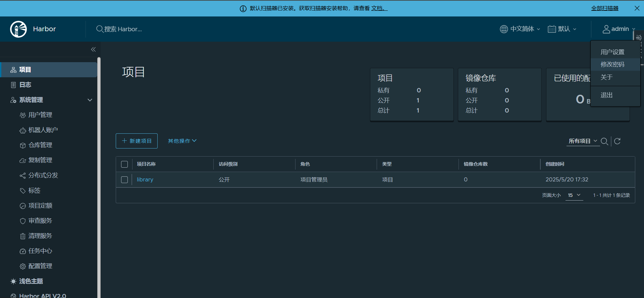Viewport: 644px width, 298px height.
Task: Sort by 创建时间 column header
Action: point(555,164)
